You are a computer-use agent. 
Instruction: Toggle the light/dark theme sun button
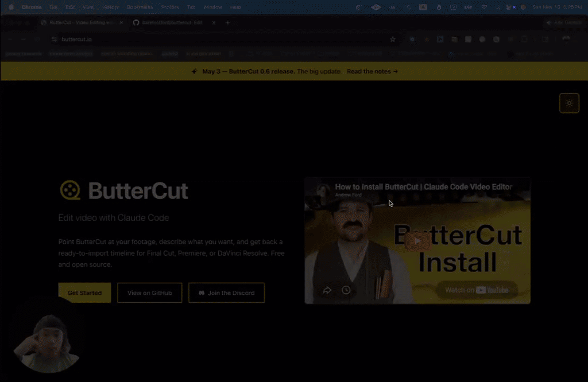[569, 103]
